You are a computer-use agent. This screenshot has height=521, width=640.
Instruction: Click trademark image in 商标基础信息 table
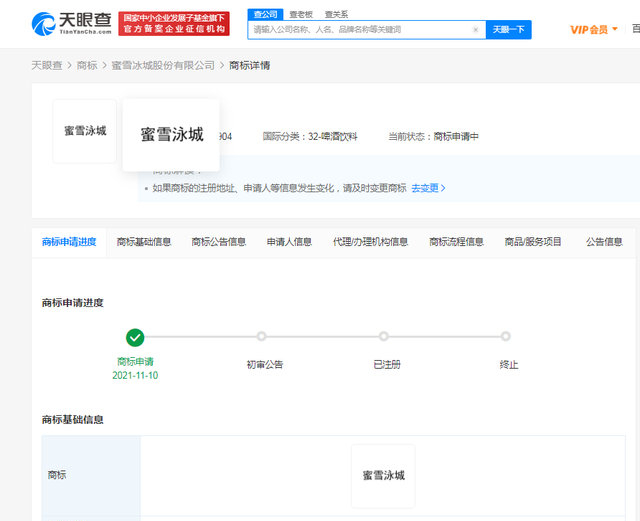coord(383,476)
